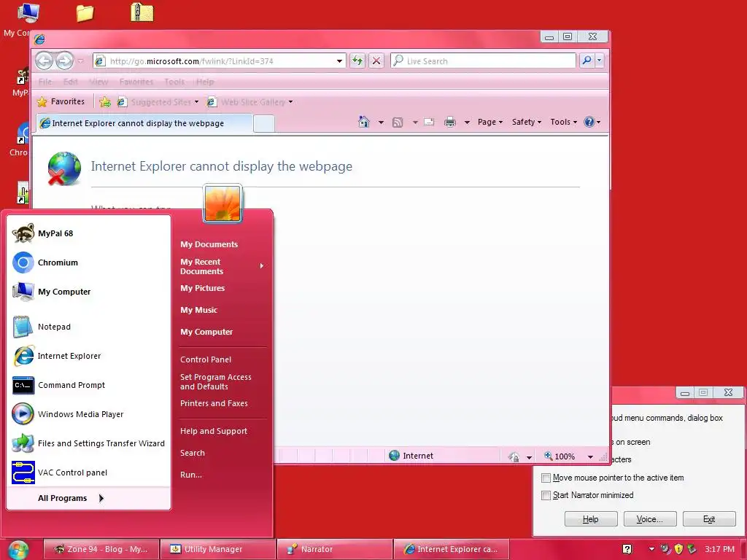The height and width of the screenshot is (560, 747).
Task: Refresh the page in Internet Explorer
Action: click(357, 61)
